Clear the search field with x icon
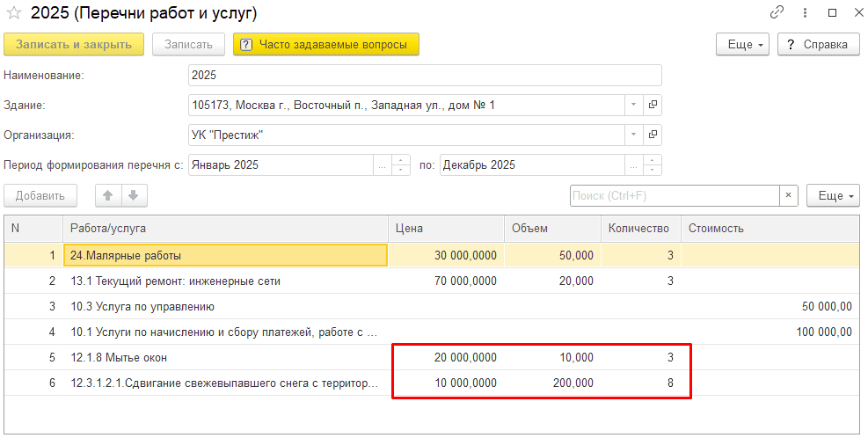Viewport: 868px width, 438px height. click(789, 195)
